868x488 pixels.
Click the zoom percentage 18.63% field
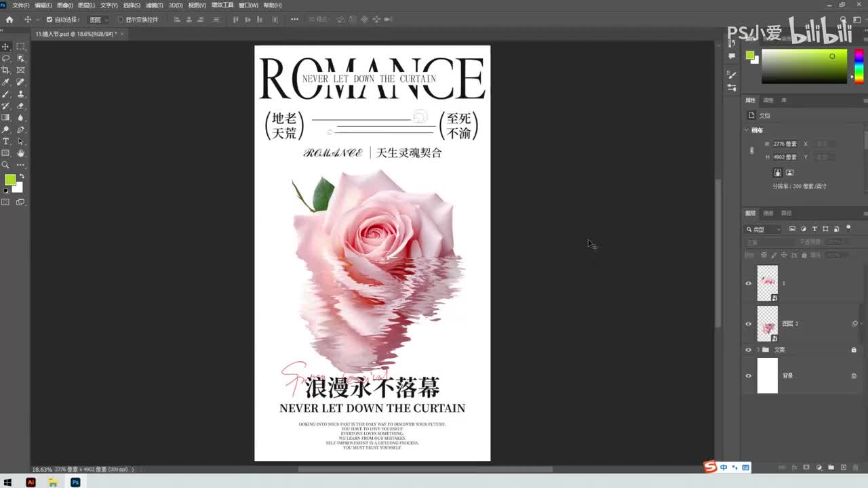click(41, 469)
